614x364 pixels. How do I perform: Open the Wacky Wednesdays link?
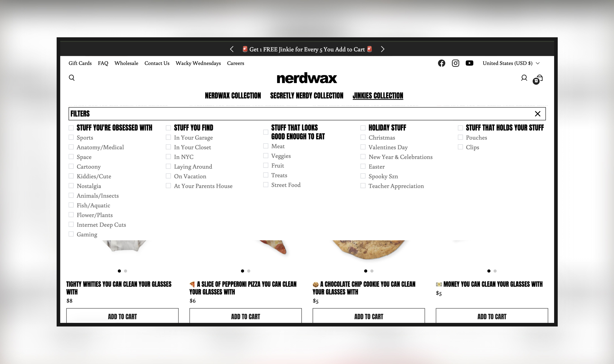coord(198,63)
